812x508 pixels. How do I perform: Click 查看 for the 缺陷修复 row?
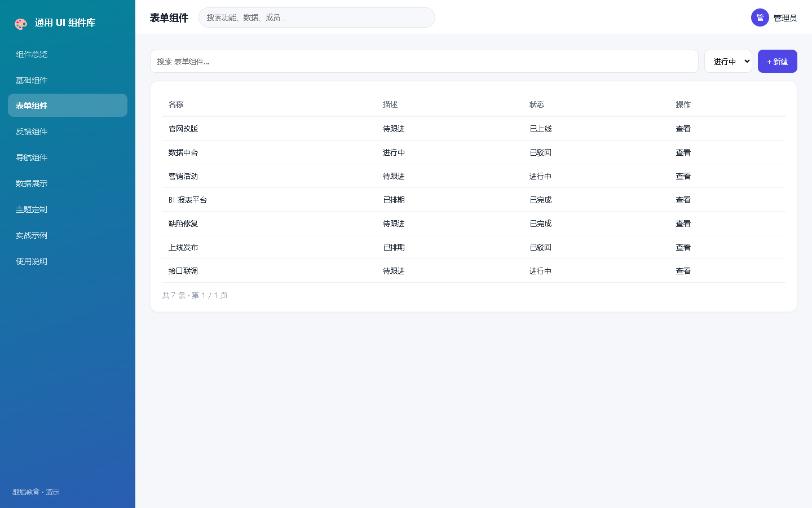pos(683,224)
